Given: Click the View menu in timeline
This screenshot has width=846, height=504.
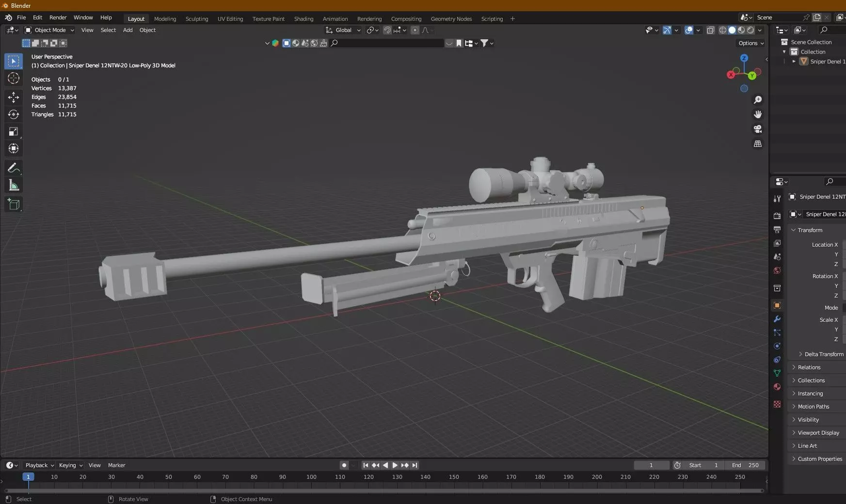Looking at the screenshot, I should click(95, 465).
